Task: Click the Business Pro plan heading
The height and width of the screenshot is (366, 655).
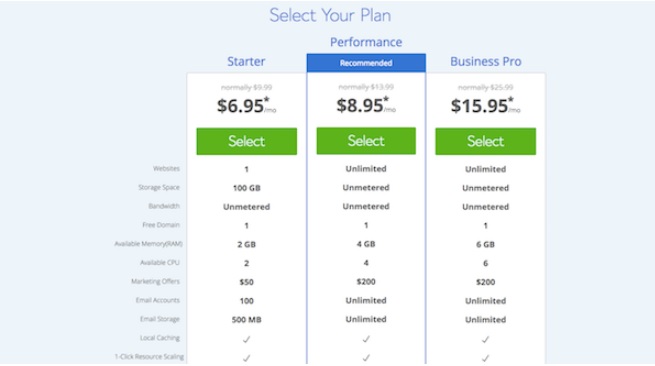Action: [485, 61]
